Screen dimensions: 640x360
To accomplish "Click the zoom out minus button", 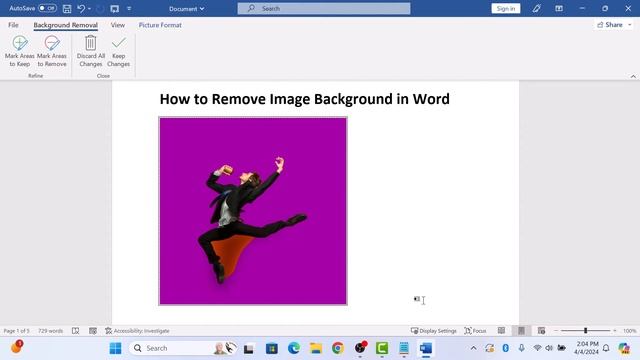I will [556, 331].
